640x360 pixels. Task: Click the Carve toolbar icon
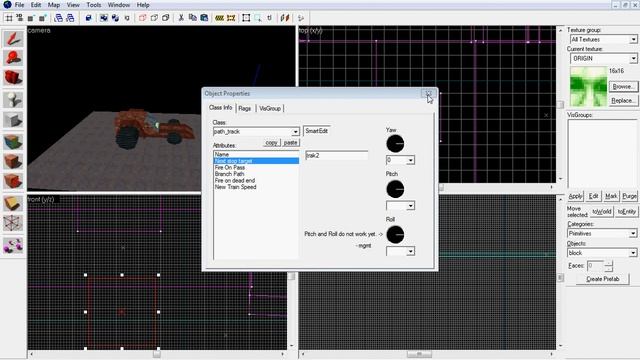88,18
